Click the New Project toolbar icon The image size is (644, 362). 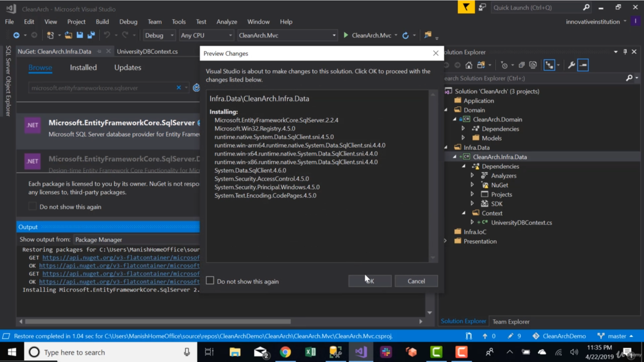[50, 35]
